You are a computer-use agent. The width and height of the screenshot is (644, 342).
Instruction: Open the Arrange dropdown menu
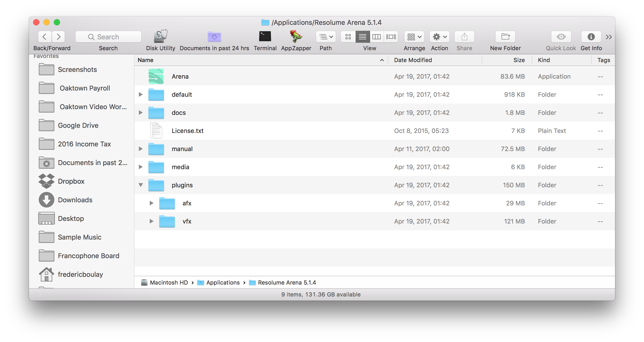click(x=414, y=37)
